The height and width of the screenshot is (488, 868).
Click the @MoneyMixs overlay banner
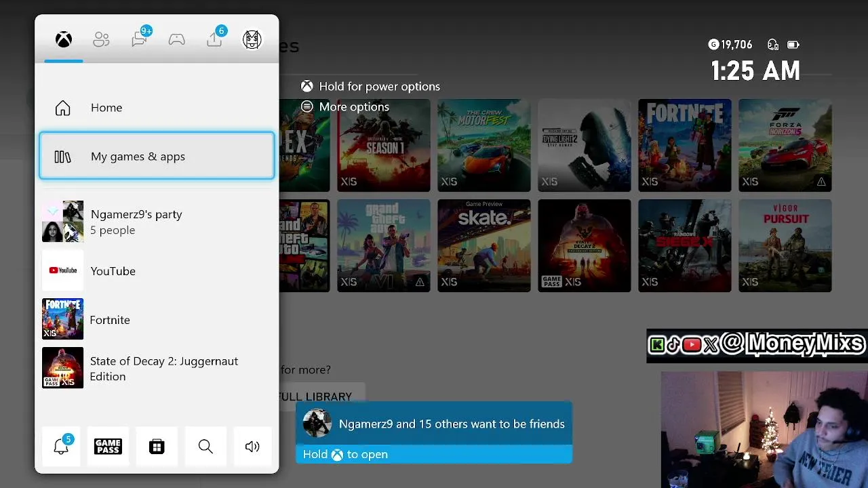coord(757,345)
